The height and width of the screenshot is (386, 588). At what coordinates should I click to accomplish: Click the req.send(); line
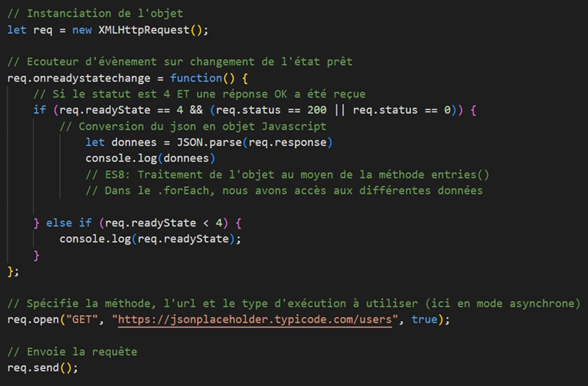(x=42, y=368)
